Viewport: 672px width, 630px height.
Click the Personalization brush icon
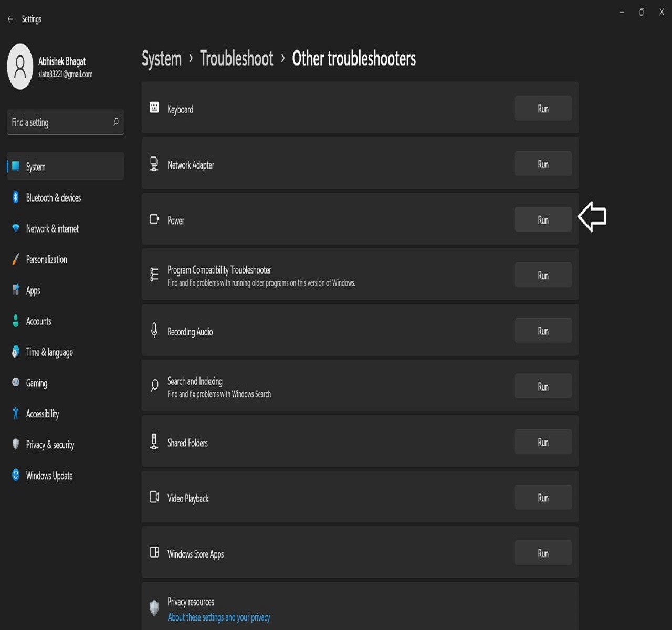pos(16,259)
